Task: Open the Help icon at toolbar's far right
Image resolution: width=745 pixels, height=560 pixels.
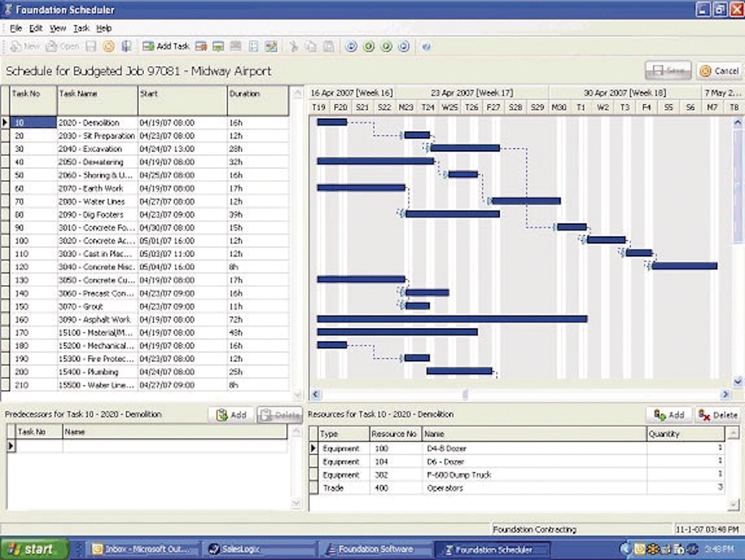Action: [x=426, y=46]
